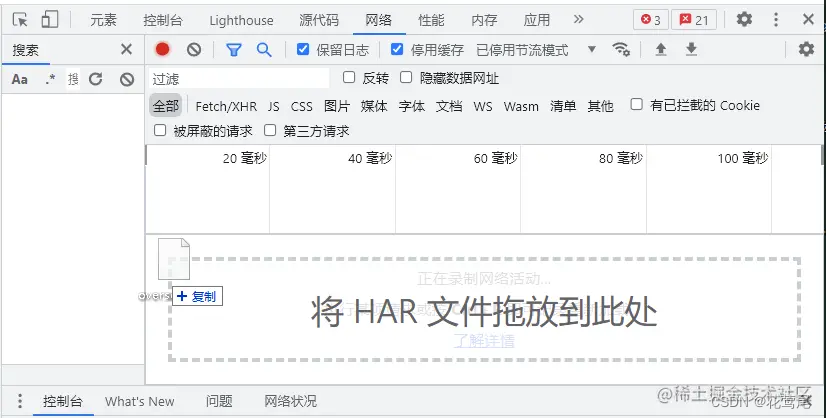This screenshot has height=418, width=826.
Task: Open DevTools settings gear in top bar
Action: 744,20
